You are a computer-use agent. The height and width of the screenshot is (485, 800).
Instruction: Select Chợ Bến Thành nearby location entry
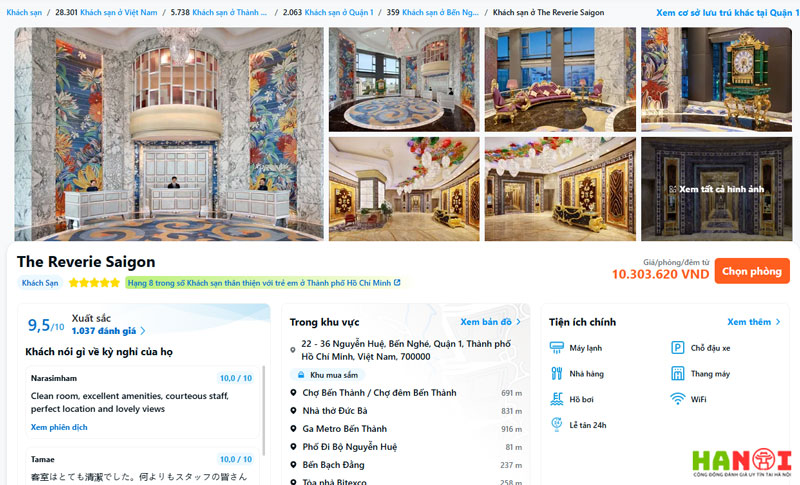click(x=379, y=393)
